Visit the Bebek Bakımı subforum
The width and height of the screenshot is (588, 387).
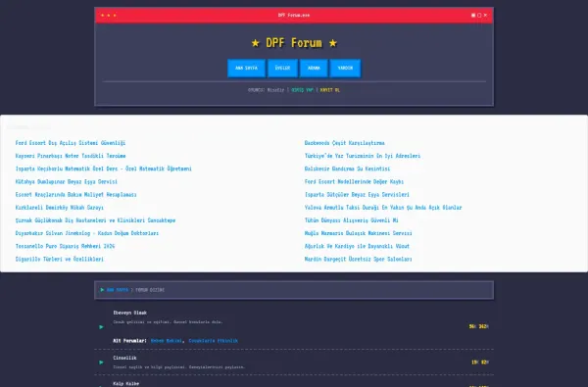coord(167,341)
